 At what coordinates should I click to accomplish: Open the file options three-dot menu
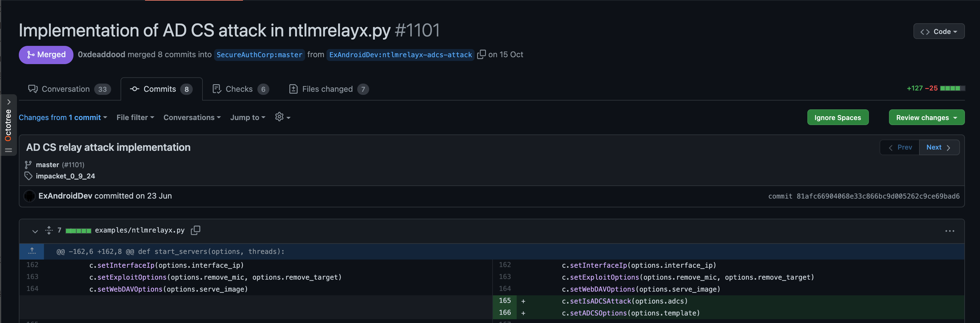point(950,231)
